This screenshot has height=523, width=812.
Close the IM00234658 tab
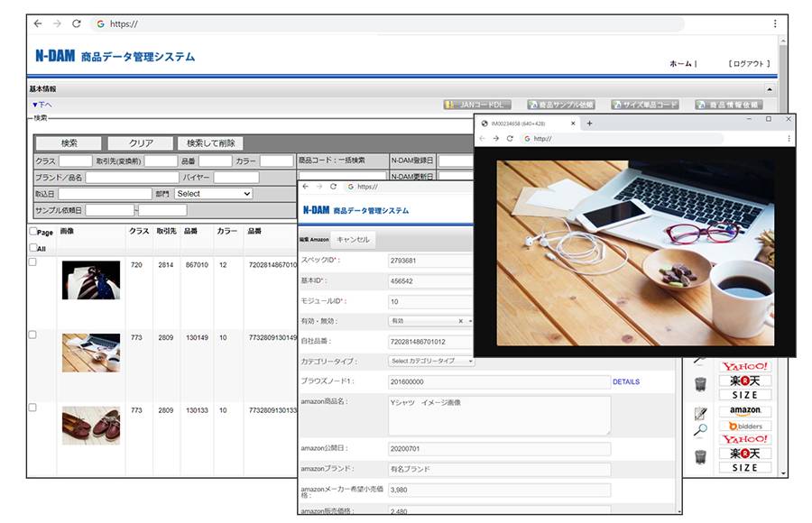pyautogui.click(x=573, y=124)
